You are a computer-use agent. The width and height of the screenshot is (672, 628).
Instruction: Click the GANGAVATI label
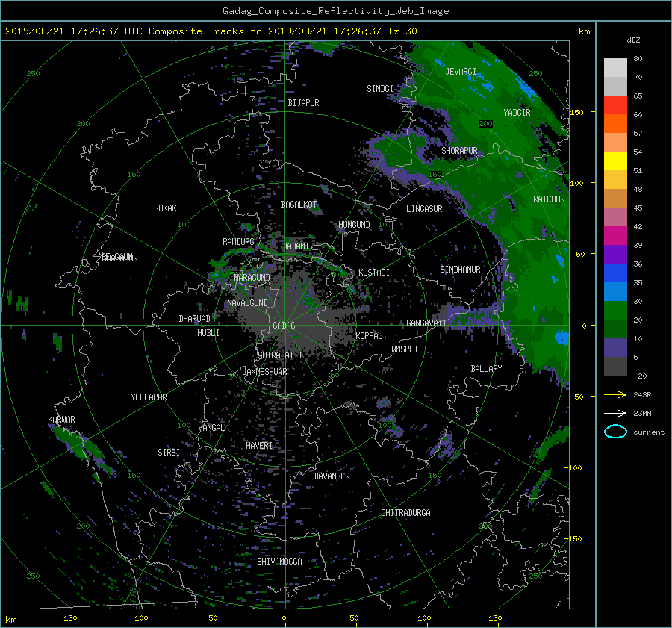(426, 323)
